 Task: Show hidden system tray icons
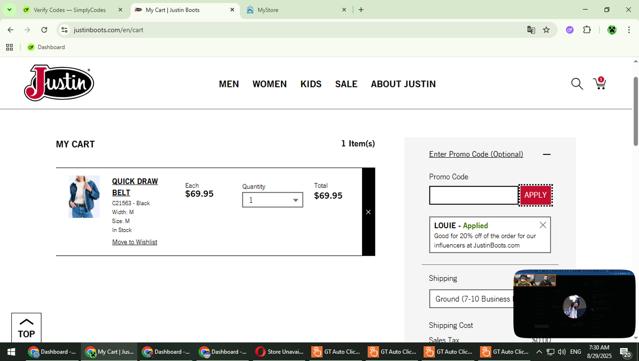(x=539, y=352)
